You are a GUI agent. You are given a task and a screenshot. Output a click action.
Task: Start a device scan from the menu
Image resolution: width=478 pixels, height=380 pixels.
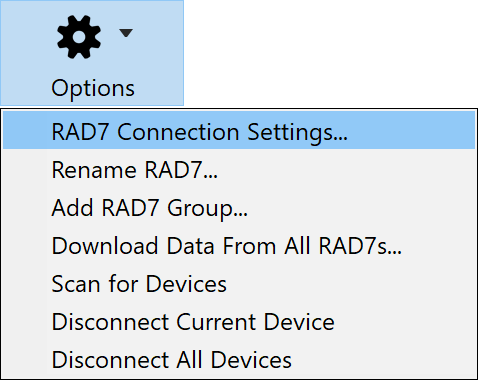coord(239,284)
